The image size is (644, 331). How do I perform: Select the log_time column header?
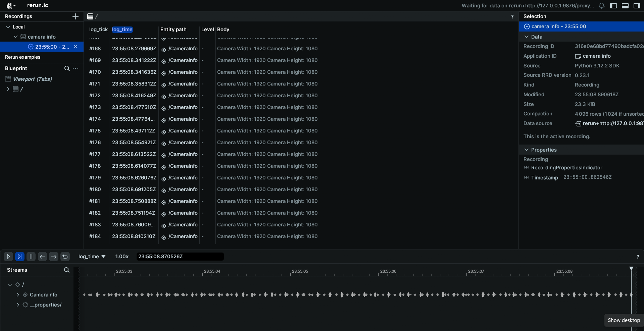coord(122,30)
